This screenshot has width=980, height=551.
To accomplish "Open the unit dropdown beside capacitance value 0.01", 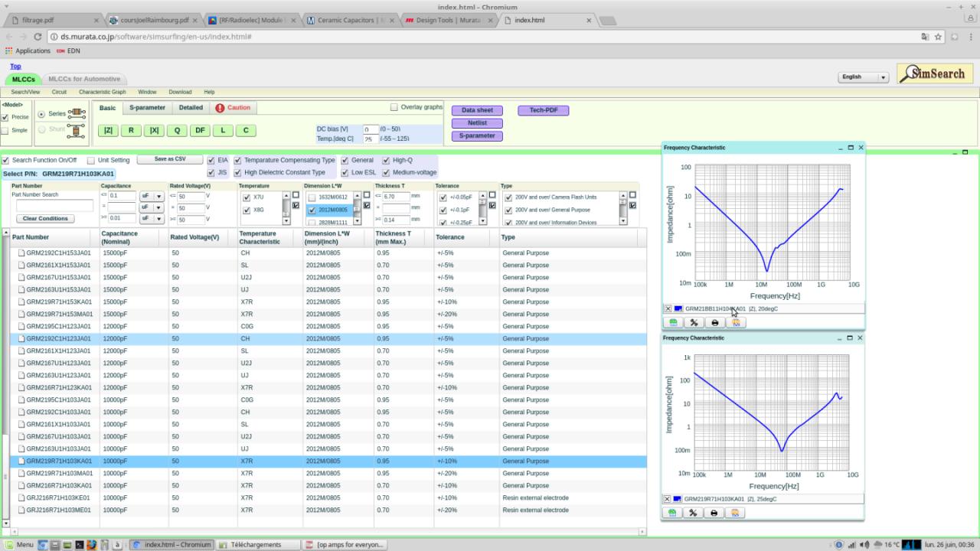I will coord(152,219).
